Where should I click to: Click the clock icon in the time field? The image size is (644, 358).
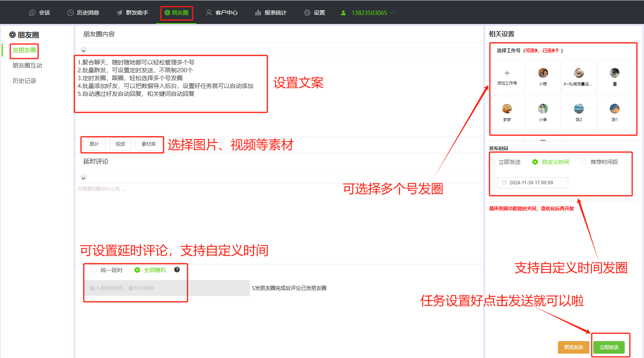(x=504, y=182)
